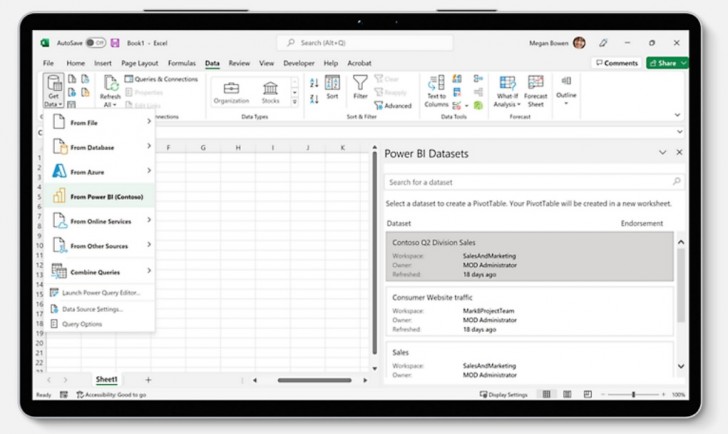Click the Search for a dataset field
Screen dimensions: 728x434
[x=534, y=182]
